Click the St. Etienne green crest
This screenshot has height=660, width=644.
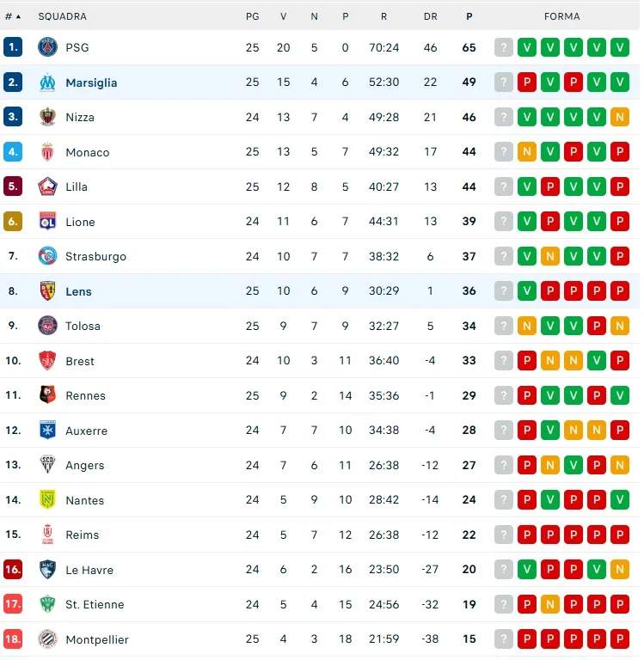pos(47,604)
